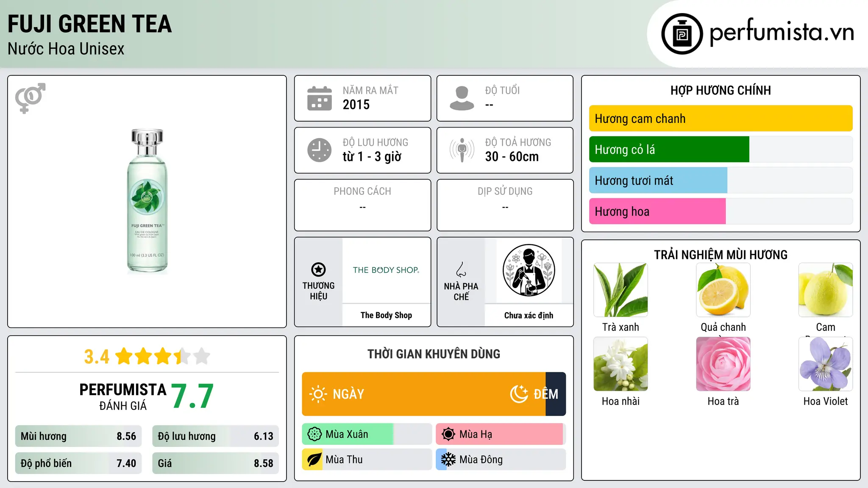Click the Mùi hương 8.56 score box
The width and height of the screenshot is (868, 488).
[78, 436]
